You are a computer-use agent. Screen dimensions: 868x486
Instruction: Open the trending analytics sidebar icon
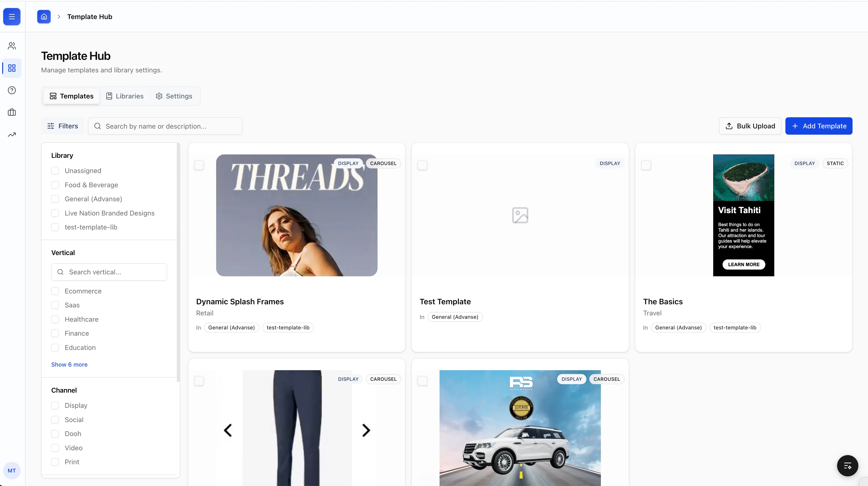click(x=12, y=135)
